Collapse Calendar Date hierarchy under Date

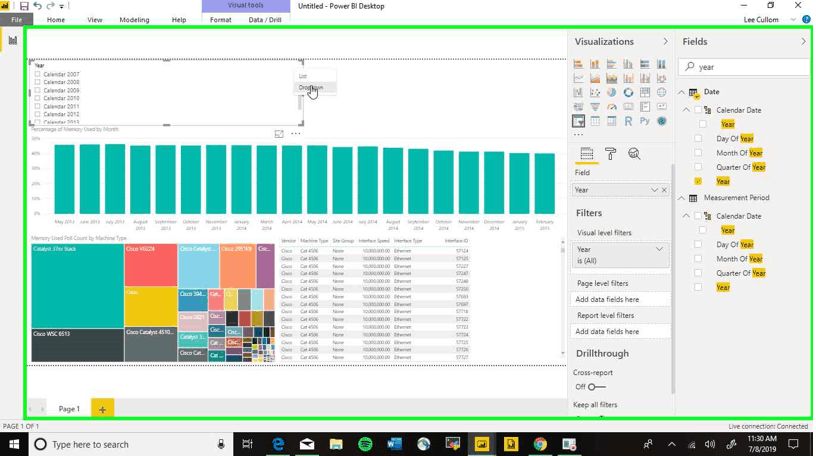pos(686,110)
